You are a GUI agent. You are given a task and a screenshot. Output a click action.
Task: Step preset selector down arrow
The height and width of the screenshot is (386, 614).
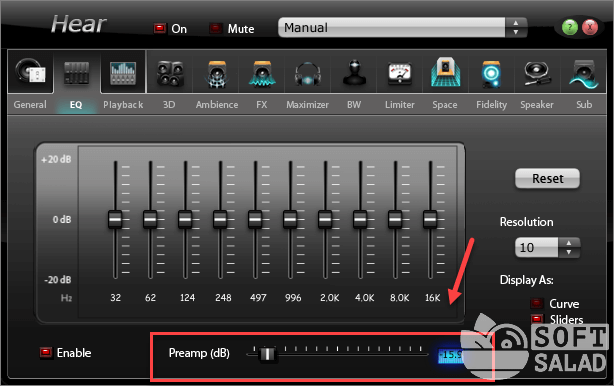click(x=516, y=32)
